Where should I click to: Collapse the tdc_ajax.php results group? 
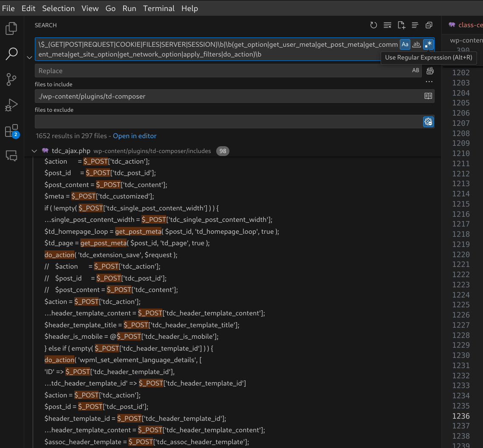click(x=34, y=151)
